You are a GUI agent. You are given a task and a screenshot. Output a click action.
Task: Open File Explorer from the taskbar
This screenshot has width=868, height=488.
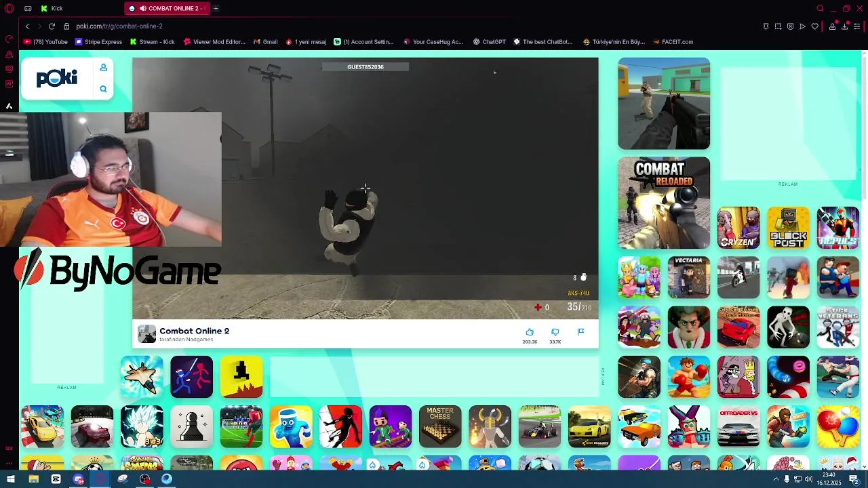(33, 479)
